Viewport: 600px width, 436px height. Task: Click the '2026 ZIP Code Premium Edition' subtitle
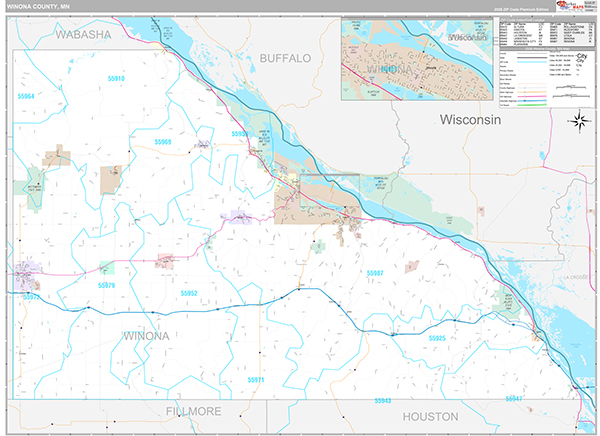coord(521,9)
